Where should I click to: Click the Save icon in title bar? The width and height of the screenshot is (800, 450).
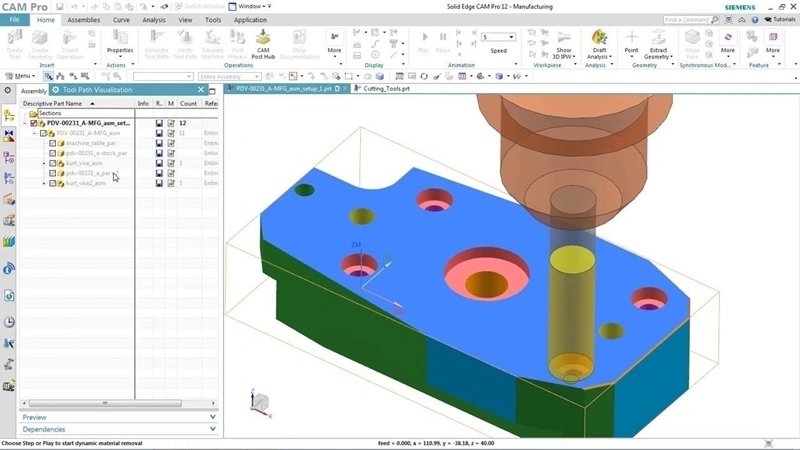coord(60,7)
